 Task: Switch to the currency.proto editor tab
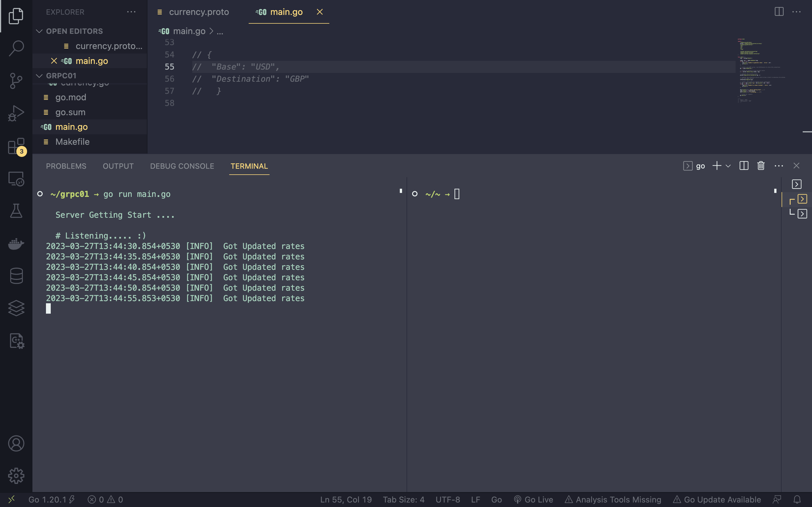(199, 12)
